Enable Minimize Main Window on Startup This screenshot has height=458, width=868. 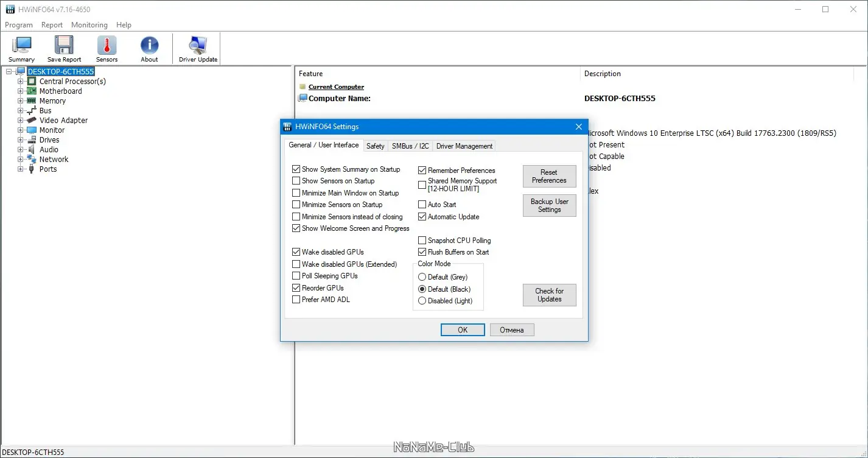coord(296,193)
